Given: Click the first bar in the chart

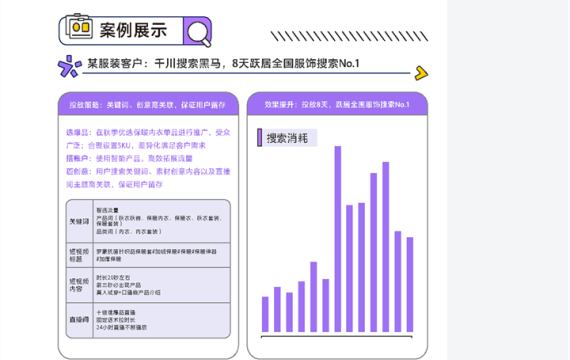Looking at the screenshot, I should pos(265,314).
